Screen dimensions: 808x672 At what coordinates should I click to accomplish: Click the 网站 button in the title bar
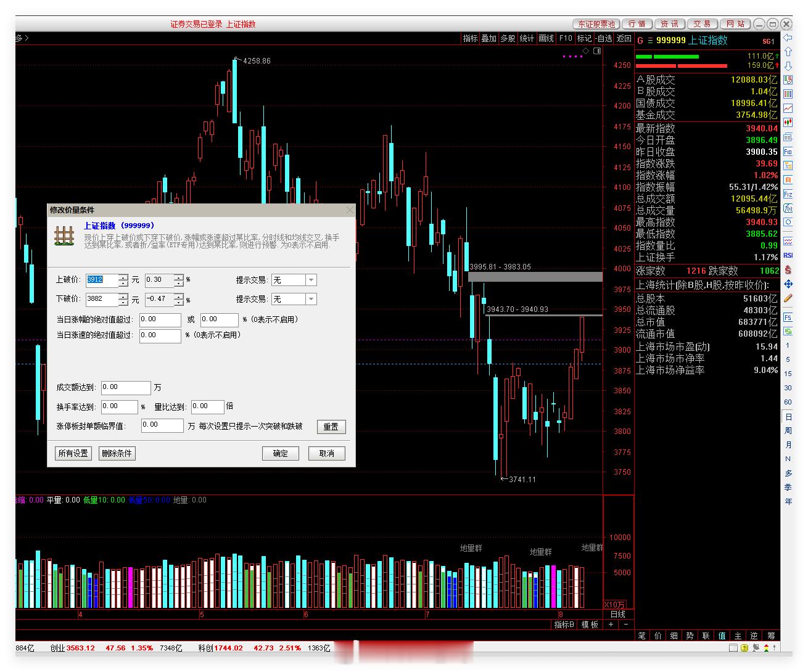click(735, 24)
